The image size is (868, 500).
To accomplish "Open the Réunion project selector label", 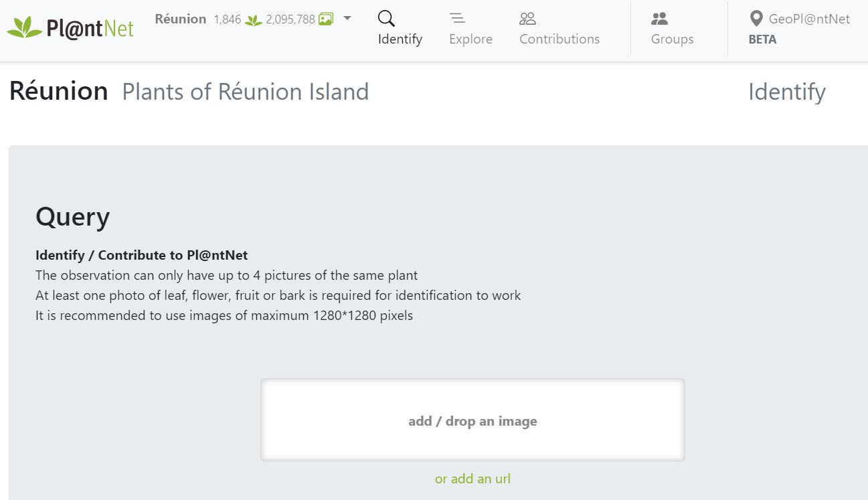I will point(181,19).
